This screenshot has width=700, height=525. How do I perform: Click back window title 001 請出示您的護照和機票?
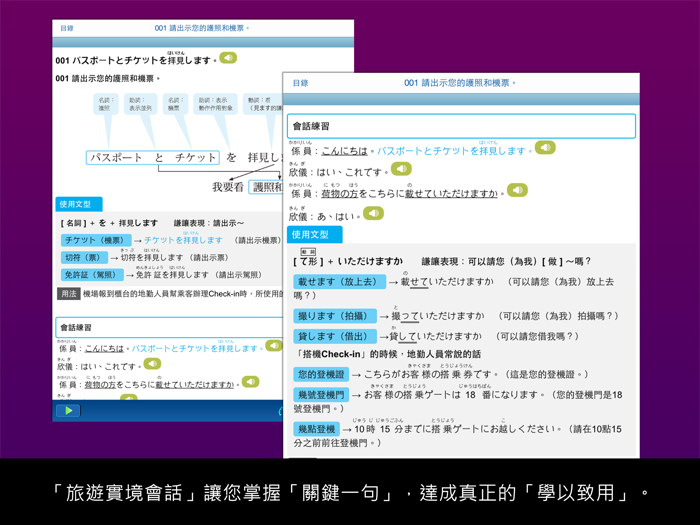click(202, 28)
